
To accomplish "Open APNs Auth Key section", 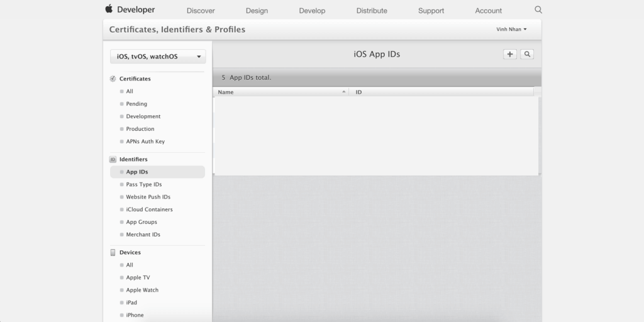I will (145, 142).
